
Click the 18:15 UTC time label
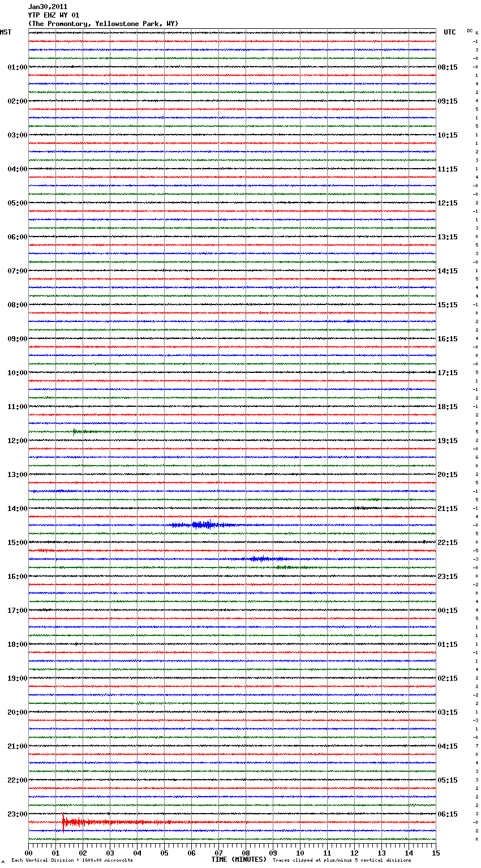(448, 407)
